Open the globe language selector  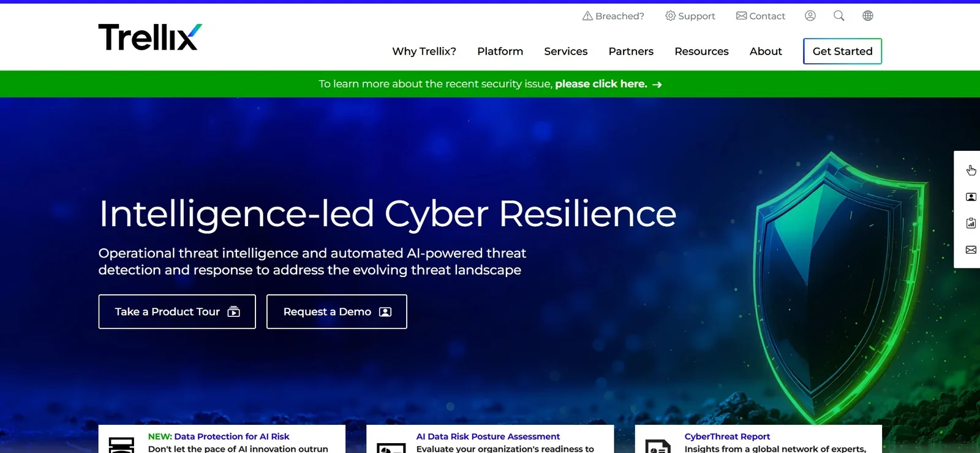pos(868,16)
